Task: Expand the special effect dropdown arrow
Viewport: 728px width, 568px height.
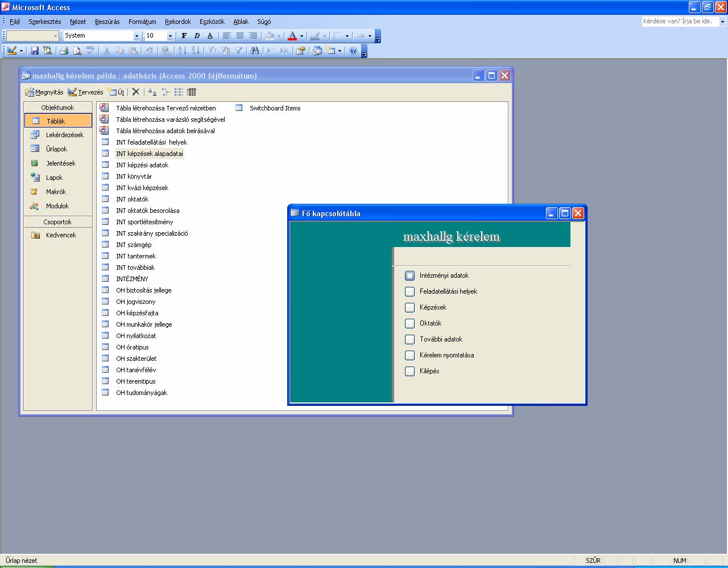Action: tap(370, 36)
